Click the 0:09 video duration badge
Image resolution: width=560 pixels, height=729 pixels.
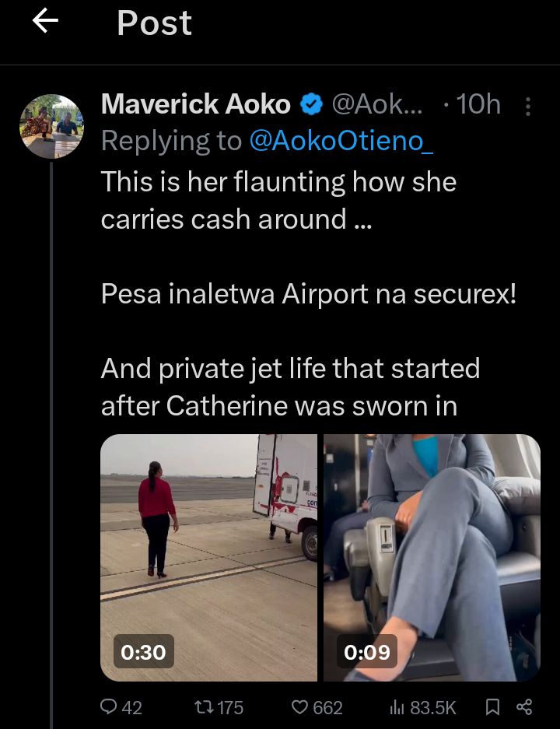coord(367,651)
